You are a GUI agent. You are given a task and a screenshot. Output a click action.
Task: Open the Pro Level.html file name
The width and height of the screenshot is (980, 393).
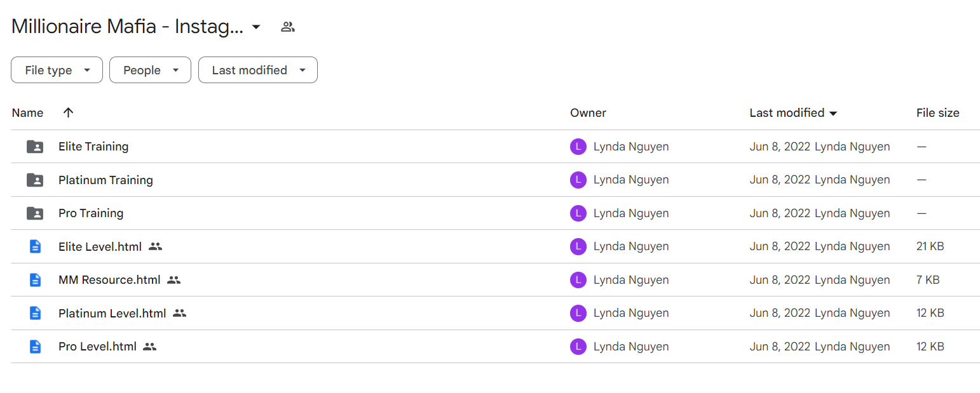97,347
